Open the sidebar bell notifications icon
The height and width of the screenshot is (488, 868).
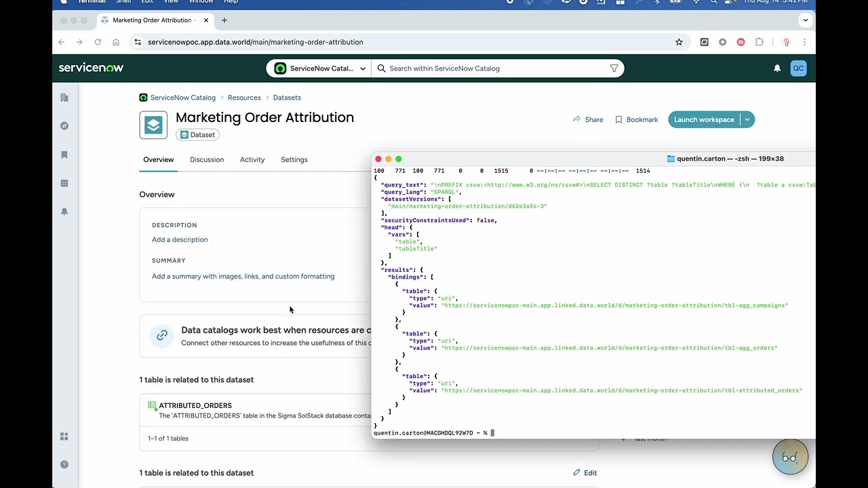(x=64, y=211)
